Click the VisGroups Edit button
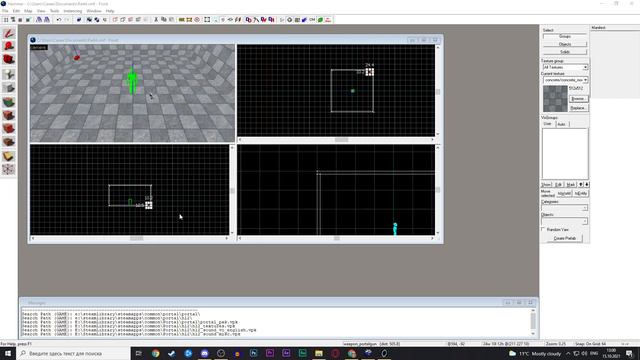Image resolution: width=640 pixels, height=360 pixels. pyautogui.click(x=558, y=184)
